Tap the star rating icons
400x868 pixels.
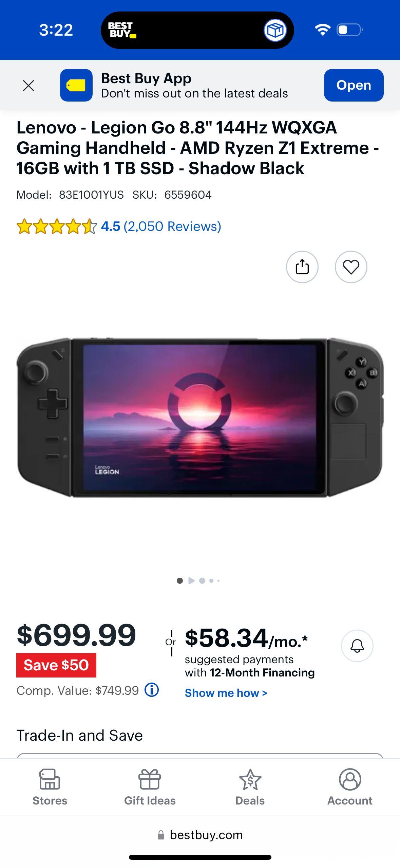pos(57,227)
